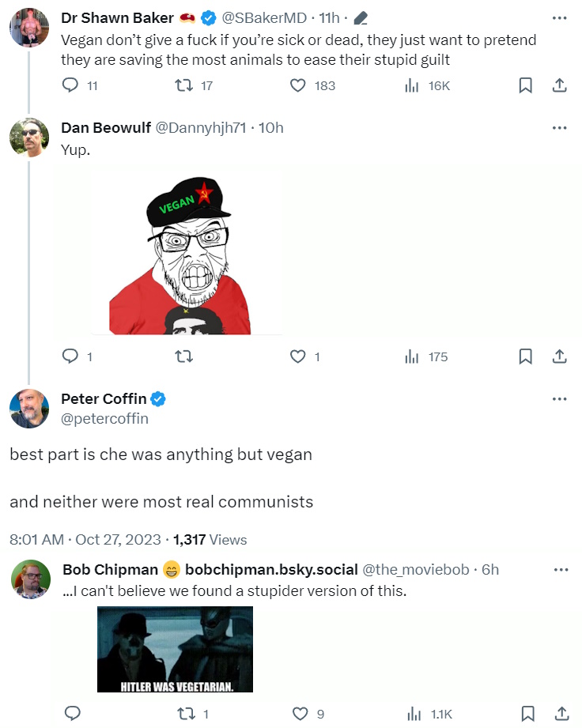Viewport: 582px width, 728px height.
Task: Open the 'Hitler was vegetarian' image
Action: click(175, 649)
